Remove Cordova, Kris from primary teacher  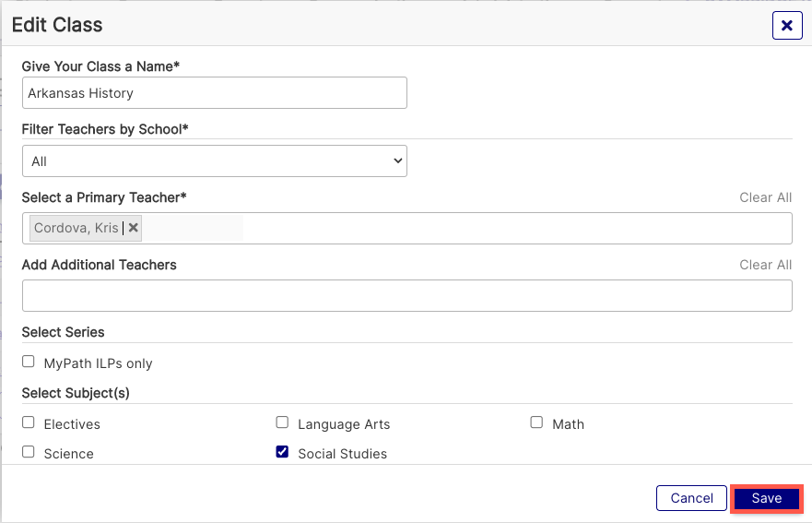coord(133,228)
